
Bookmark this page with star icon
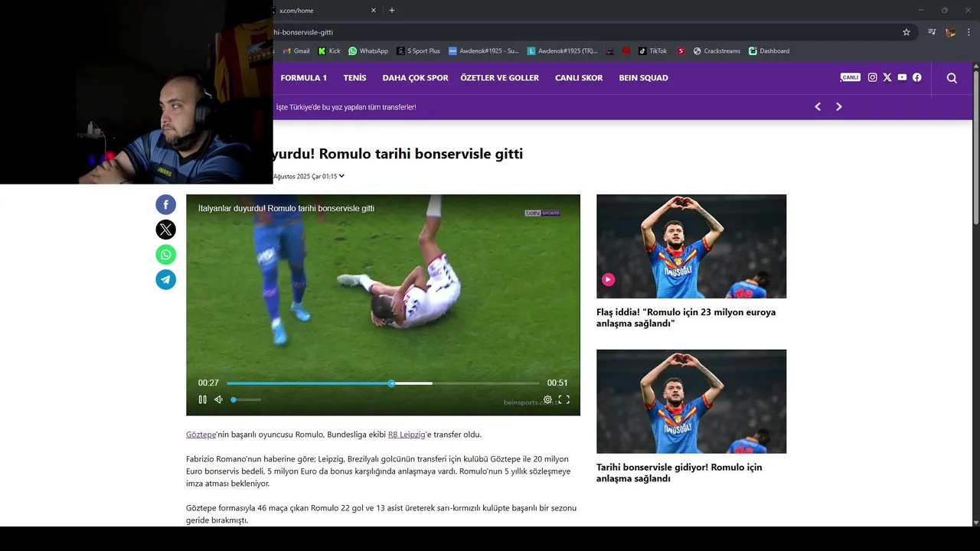(906, 32)
